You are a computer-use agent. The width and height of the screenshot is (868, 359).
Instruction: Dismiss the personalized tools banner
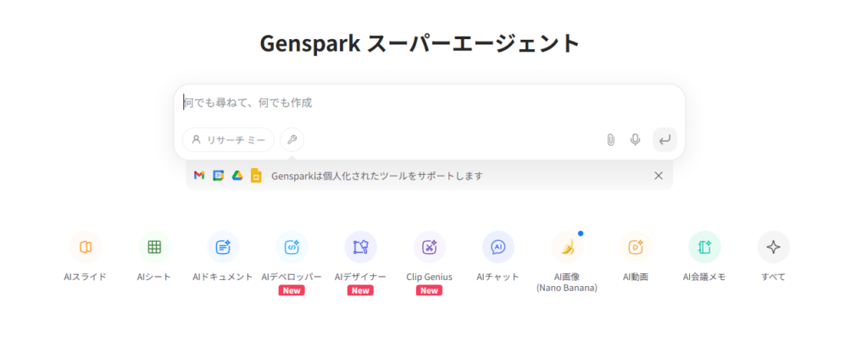pos(658,176)
